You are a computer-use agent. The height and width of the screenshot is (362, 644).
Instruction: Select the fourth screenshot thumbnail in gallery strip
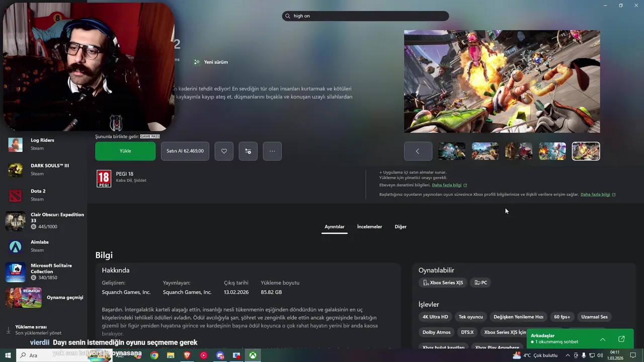(552, 151)
